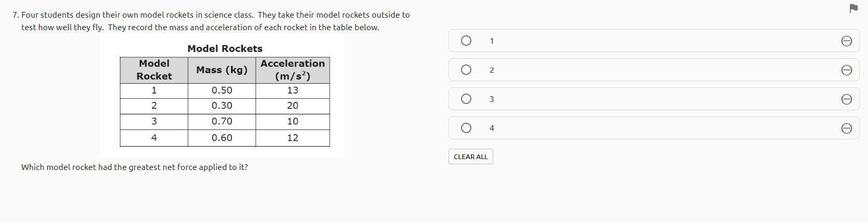868x223 pixels.
Task: Eliminate answer choice 2 with the strike-out icon
Action: coord(846,70)
